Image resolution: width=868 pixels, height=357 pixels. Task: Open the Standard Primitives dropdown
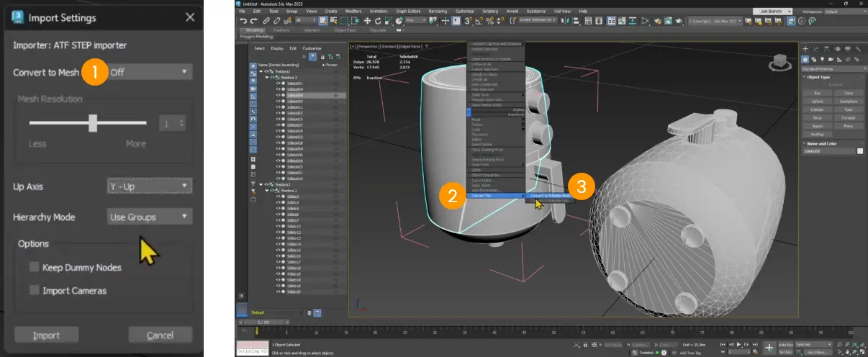tap(833, 69)
